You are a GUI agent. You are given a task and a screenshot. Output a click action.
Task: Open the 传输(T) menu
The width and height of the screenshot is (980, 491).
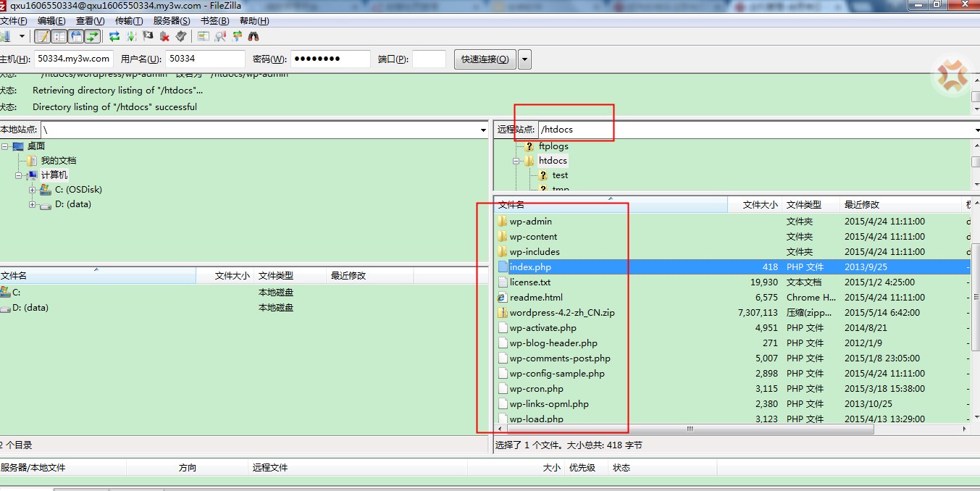128,21
